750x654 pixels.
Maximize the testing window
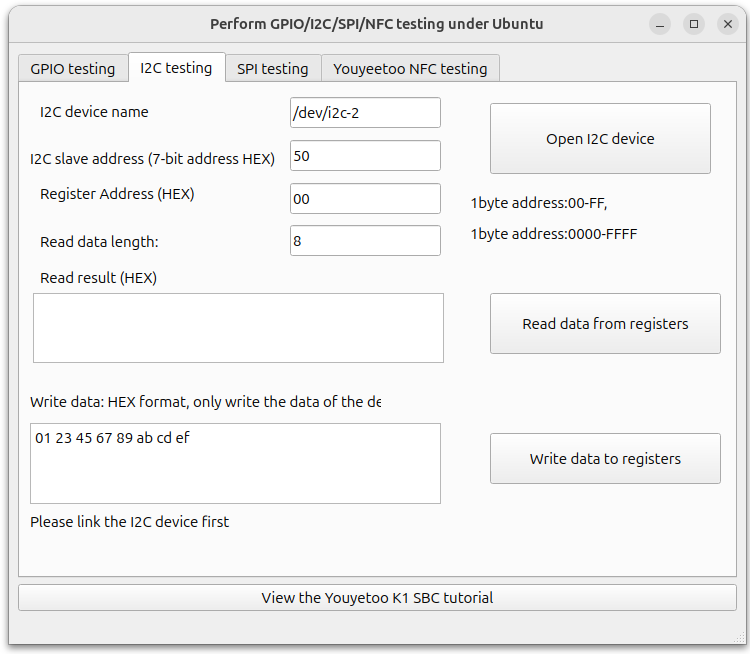(x=694, y=24)
